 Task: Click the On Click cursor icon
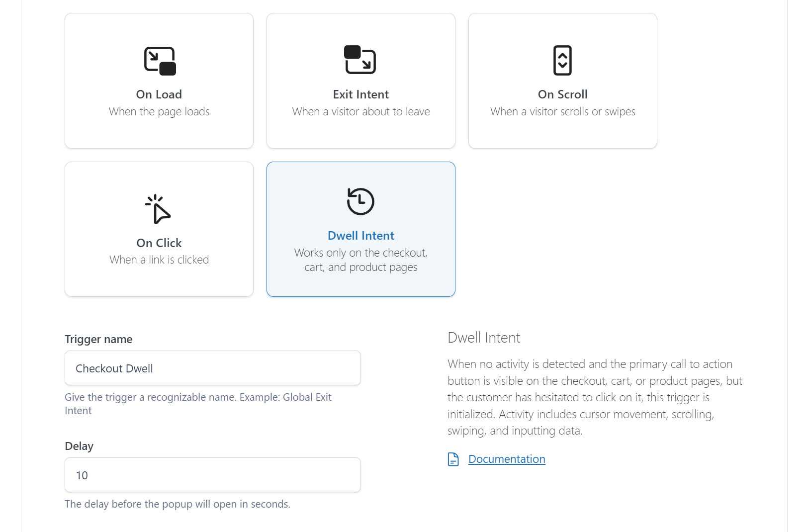point(158,209)
